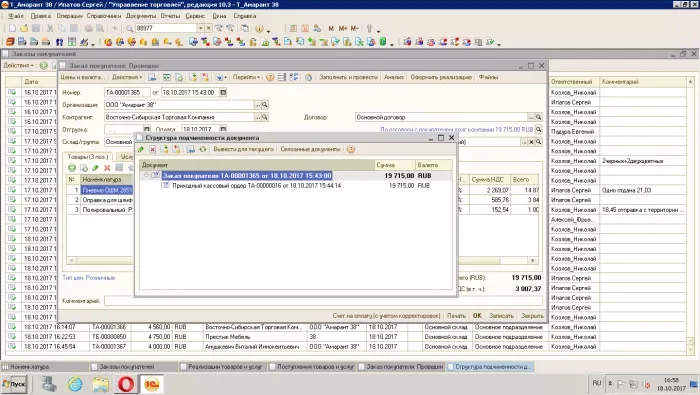700x395 pixels.
Task: Click the Заполнить и провести button
Action: 348,77
